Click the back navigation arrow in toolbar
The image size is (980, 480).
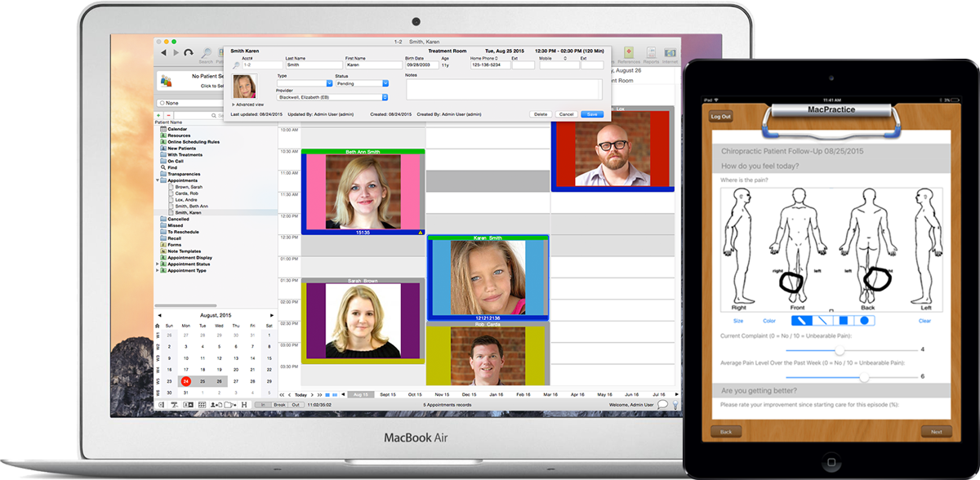pyautogui.click(x=162, y=53)
